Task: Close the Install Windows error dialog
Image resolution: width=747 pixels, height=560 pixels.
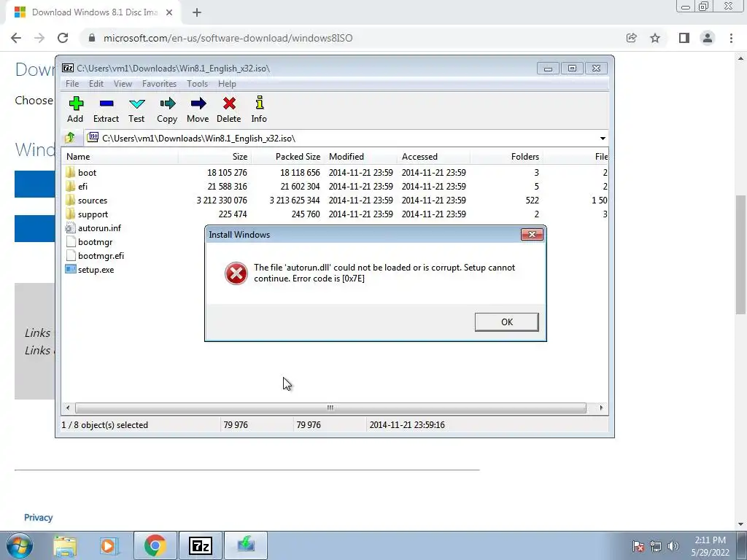Action: 532,234
